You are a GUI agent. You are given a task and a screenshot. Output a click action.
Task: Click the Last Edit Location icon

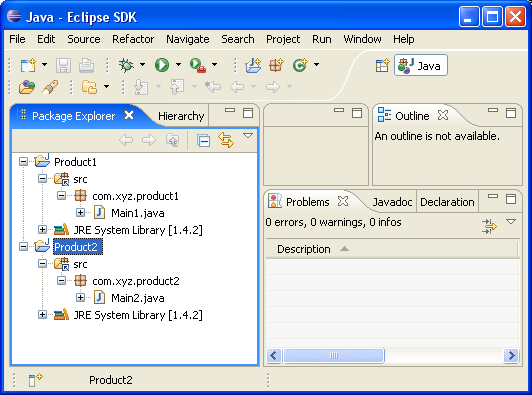tap(213, 87)
